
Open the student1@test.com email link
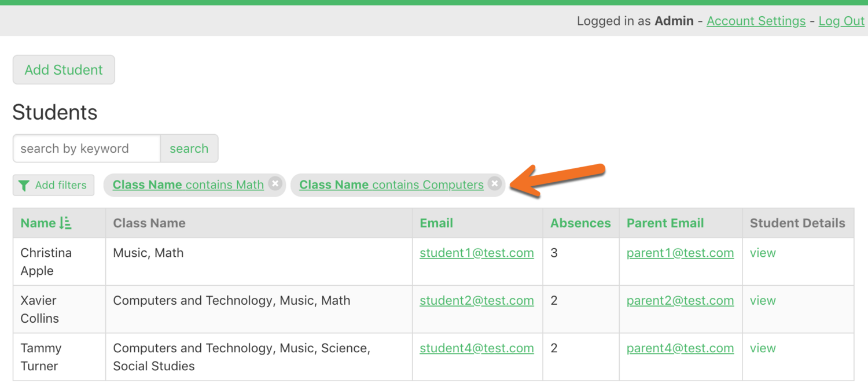477,253
